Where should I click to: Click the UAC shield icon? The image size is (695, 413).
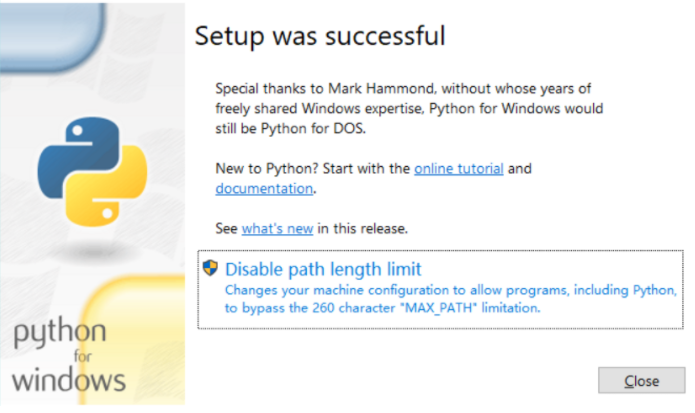coord(210,268)
